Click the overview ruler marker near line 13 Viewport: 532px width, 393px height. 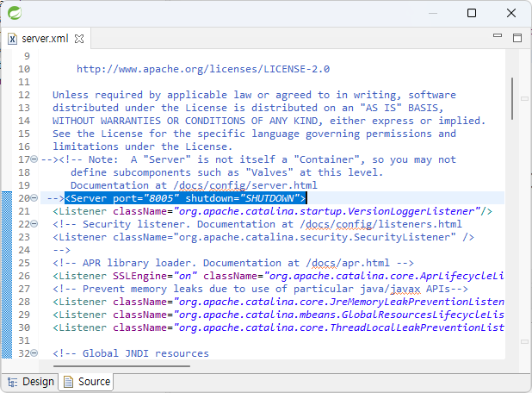[x=524, y=98]
